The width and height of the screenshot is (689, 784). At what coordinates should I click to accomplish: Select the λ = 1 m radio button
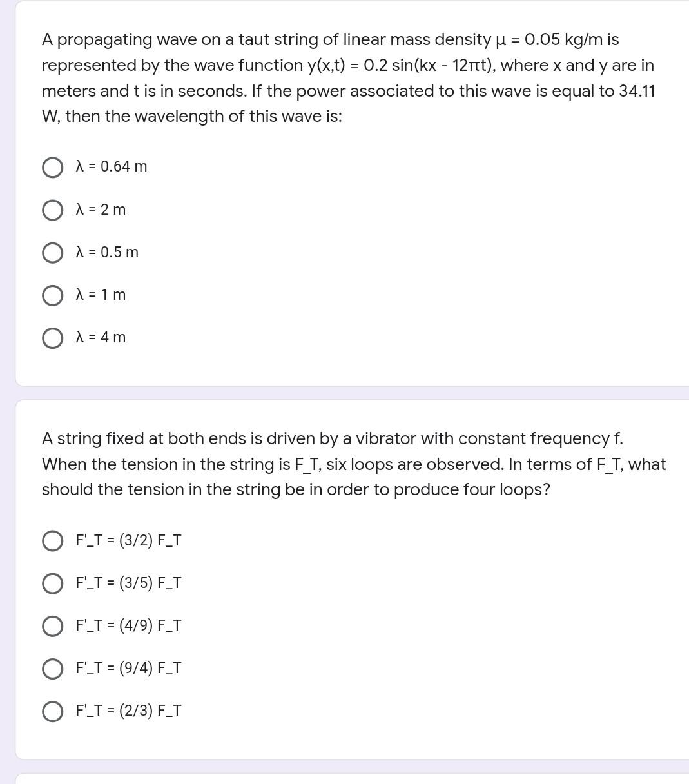click(x=52, y=295)
